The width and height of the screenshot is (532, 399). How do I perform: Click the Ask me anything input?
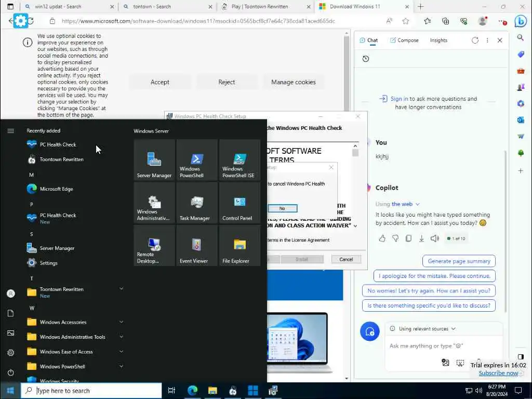[x=443, y=346]
